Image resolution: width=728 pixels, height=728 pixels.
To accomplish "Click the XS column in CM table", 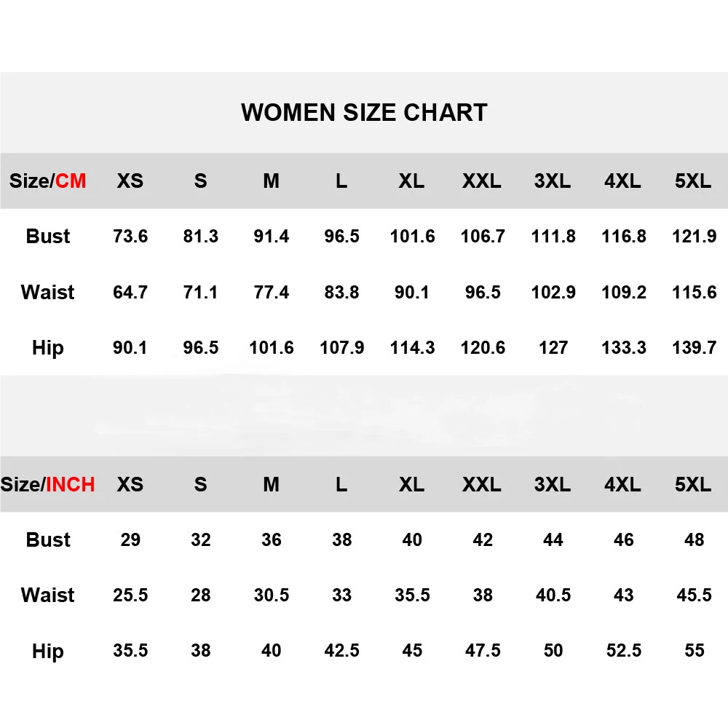I will pos(130,181).
